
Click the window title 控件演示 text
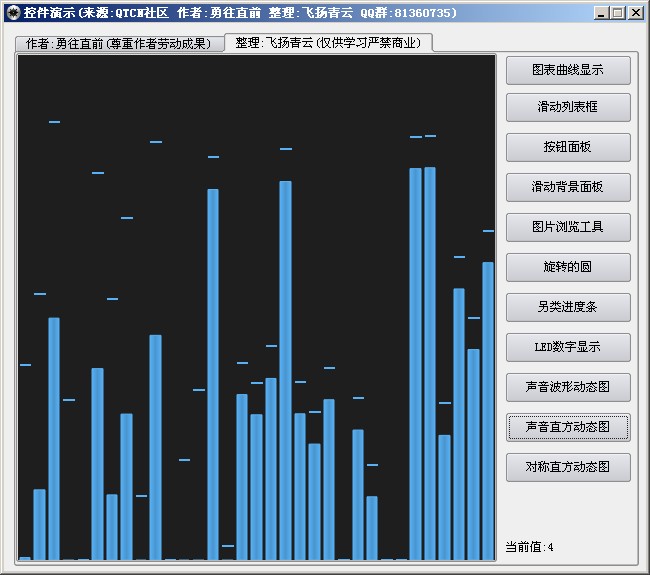click(50, 13)
